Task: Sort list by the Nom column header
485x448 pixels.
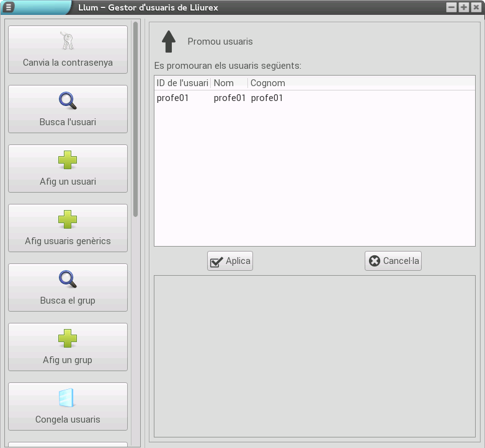Action: pyautogui.click(x=228, y=82)
